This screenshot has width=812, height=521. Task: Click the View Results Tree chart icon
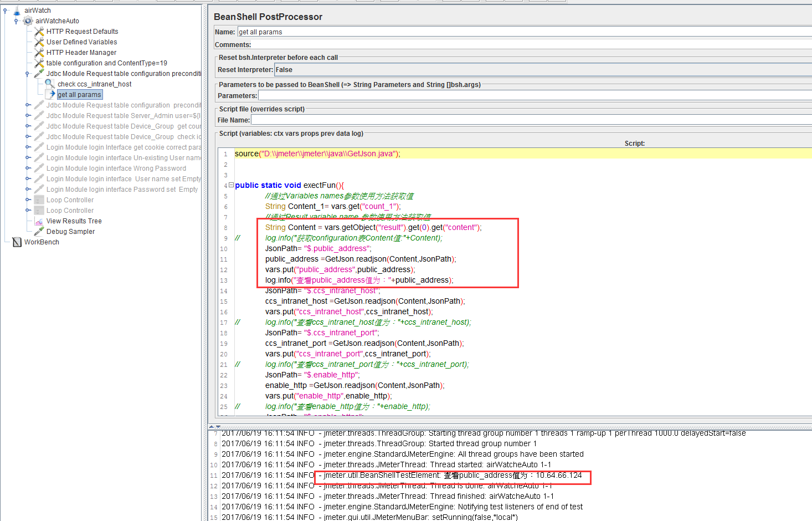pos(39,221)
